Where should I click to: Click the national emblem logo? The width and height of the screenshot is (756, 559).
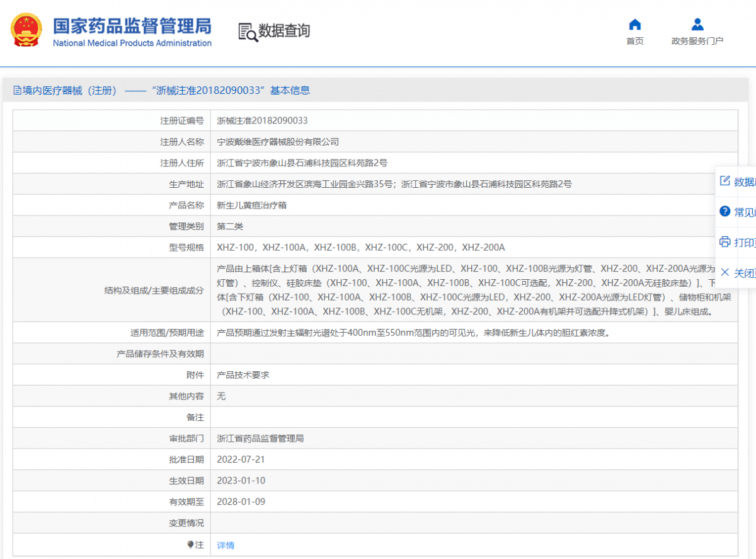click(26, 30)
